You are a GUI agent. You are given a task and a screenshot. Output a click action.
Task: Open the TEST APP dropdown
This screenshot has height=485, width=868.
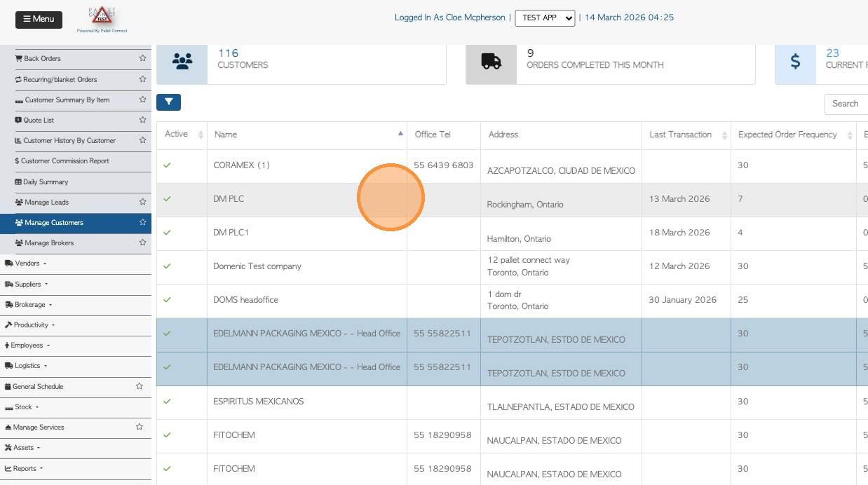click(x=545, y=18)
